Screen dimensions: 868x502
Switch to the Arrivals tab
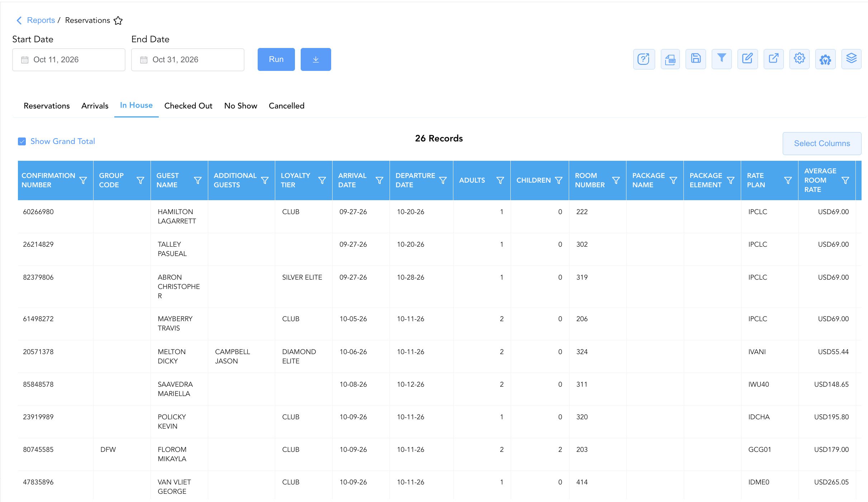(x=95, y=106)
